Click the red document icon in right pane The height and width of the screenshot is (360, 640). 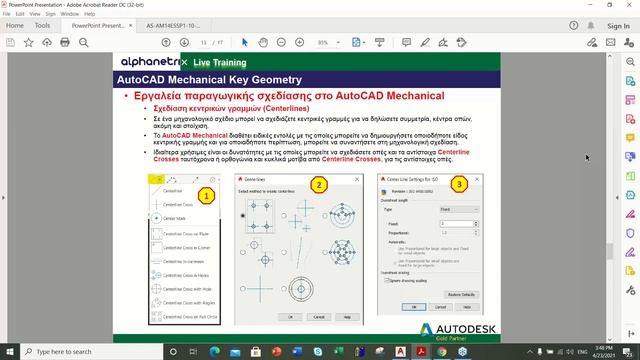[x=630, y=119]
